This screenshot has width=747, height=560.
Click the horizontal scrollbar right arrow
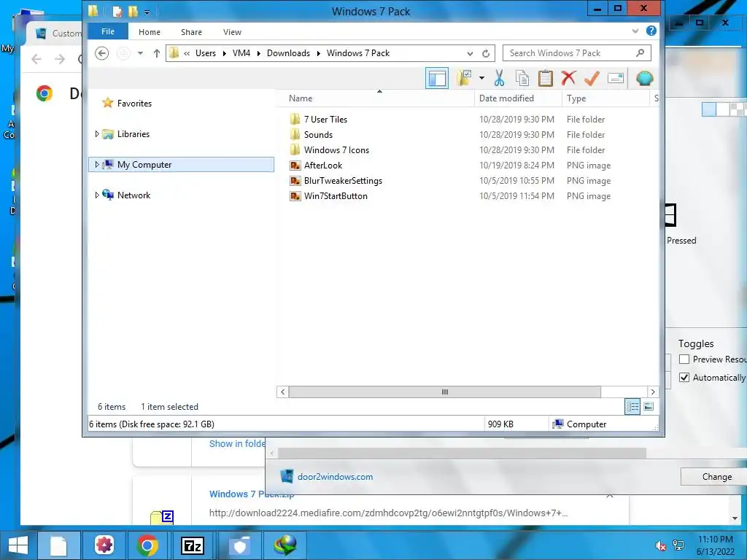[x=653, y=392]
